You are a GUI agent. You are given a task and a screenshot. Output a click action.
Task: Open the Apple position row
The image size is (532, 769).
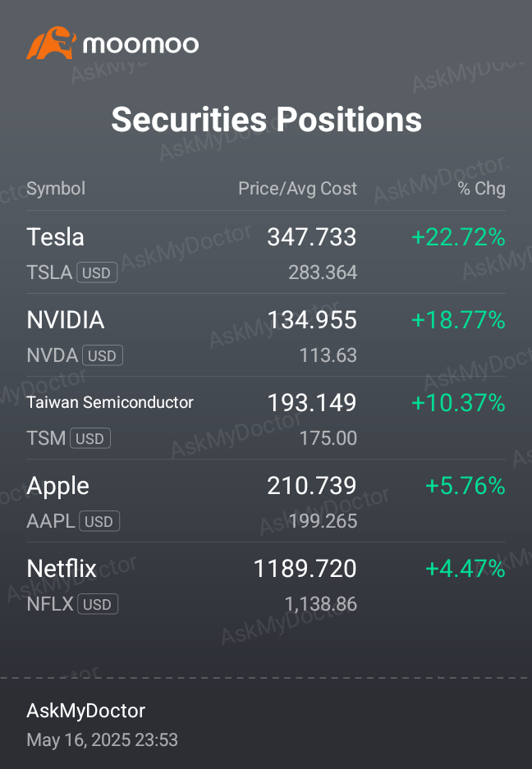(266, 501)
